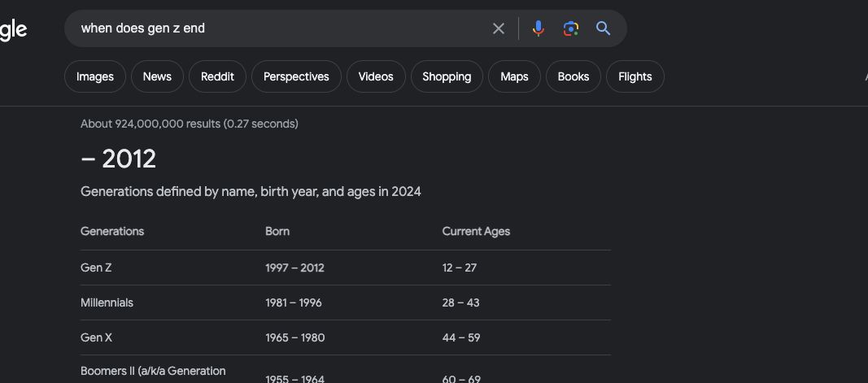This screenshot has width=868, height=383.
Task: Start voice search with the microphone icon
Action: click(x=538, y=28)
